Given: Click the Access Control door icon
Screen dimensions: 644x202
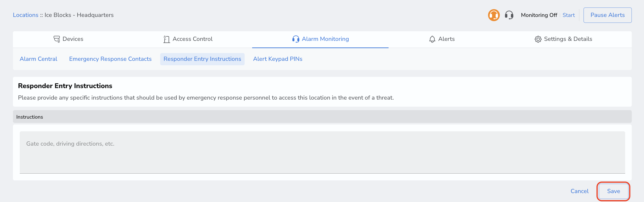Looking at the screenshot, I should point(167,39).
